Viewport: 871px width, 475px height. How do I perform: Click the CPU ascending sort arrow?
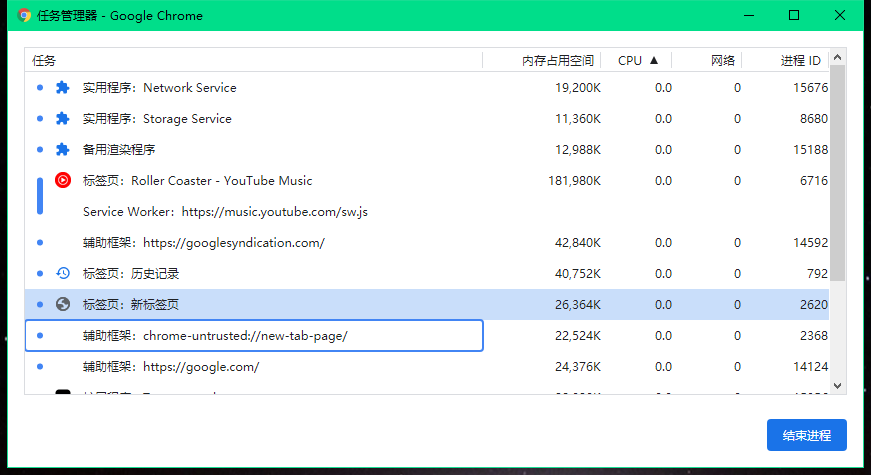(654, 60)
